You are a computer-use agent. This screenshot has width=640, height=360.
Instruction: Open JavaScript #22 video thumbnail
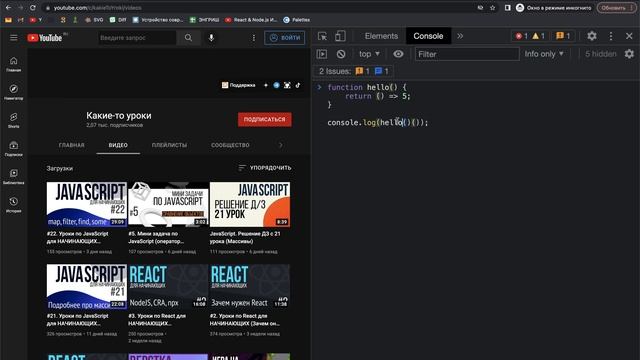point(87,204)
